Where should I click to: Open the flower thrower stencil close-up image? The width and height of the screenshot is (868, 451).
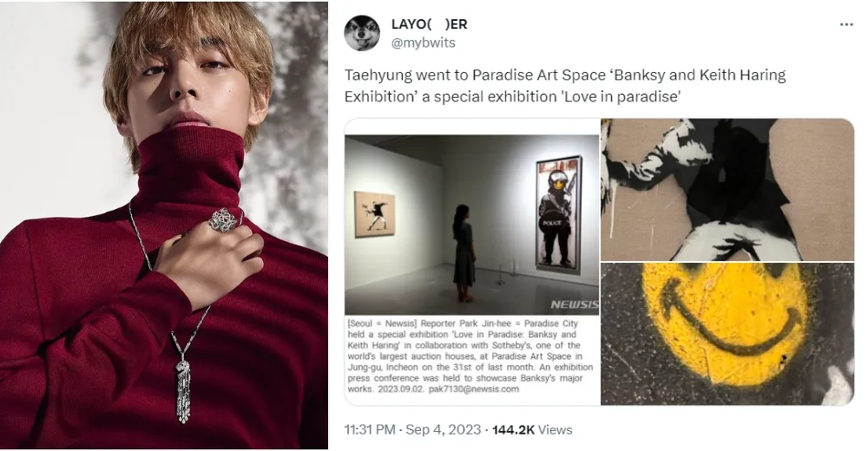[x=727, y=189]
